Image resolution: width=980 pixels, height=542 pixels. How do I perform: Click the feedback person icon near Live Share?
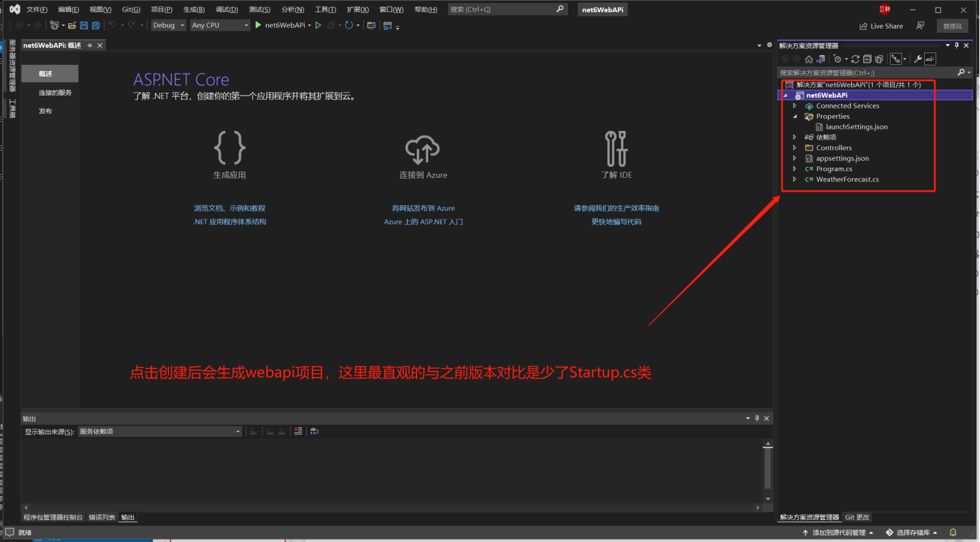pos(920,26)
